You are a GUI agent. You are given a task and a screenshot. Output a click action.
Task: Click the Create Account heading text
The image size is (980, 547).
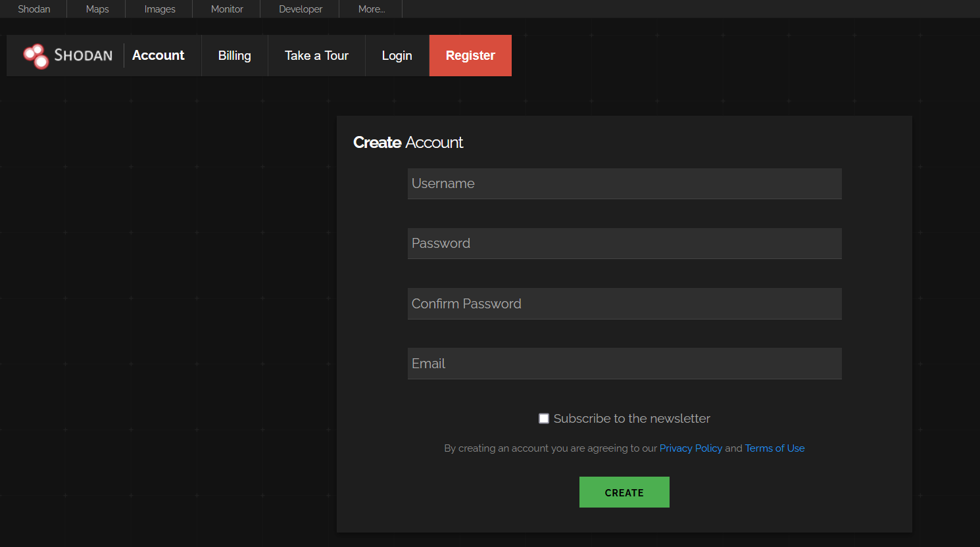tap(408, 143)
